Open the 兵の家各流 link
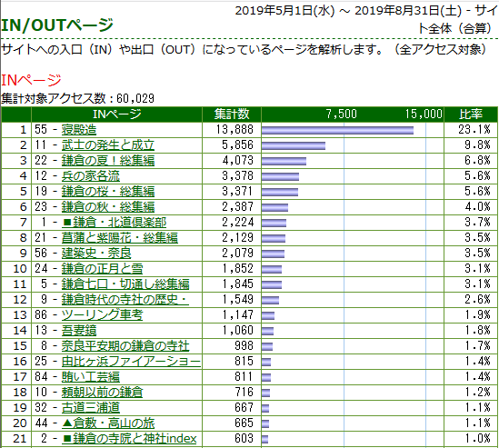Viewport: 499px width, 448px height. [x=91, y=176]
